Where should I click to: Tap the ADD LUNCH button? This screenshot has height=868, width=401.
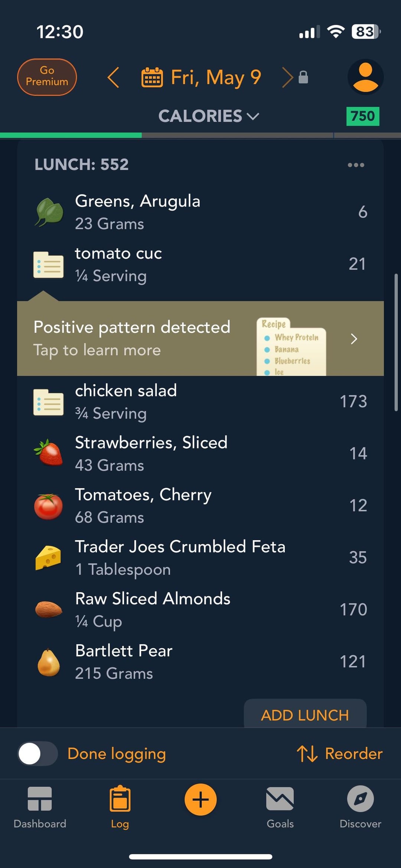(x=305, y=715)
